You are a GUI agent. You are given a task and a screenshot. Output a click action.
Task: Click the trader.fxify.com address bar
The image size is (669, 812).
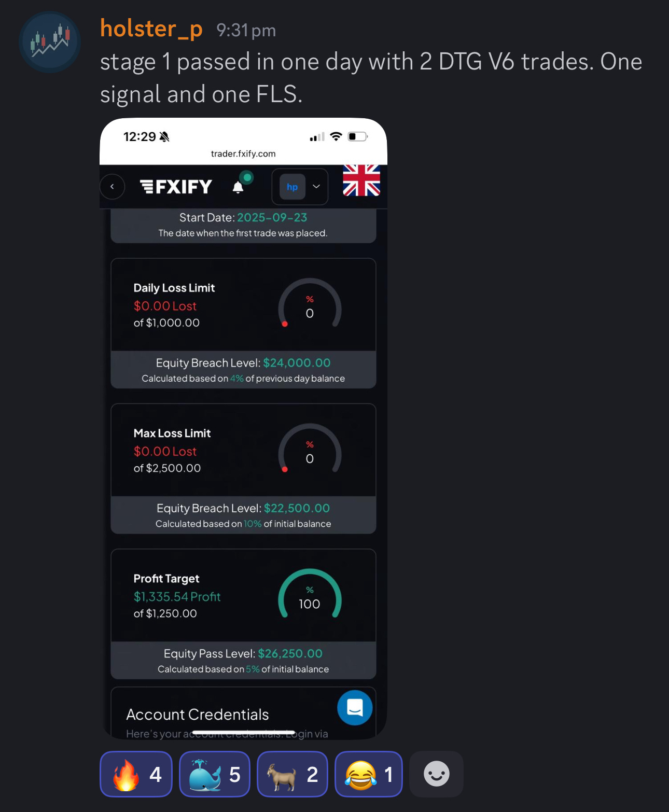(x=243, y=153)
